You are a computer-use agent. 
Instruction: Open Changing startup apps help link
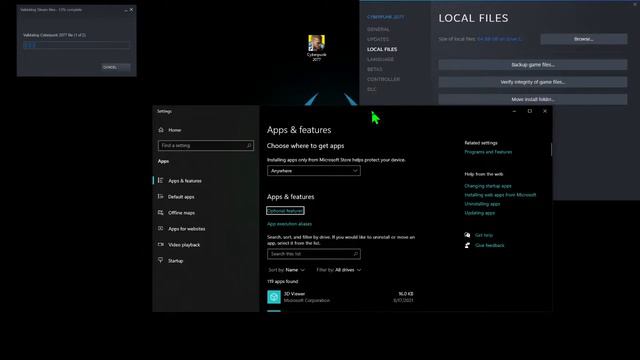pos(487,186)
